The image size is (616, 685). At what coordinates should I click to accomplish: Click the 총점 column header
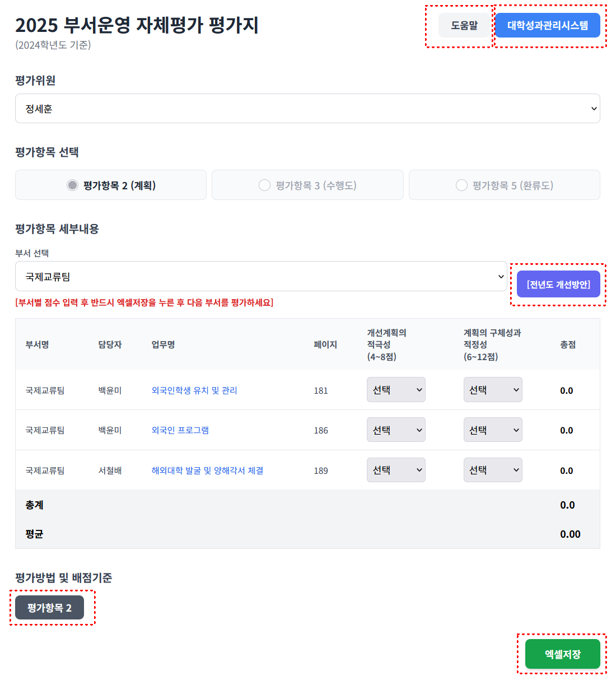click(568, 345)
